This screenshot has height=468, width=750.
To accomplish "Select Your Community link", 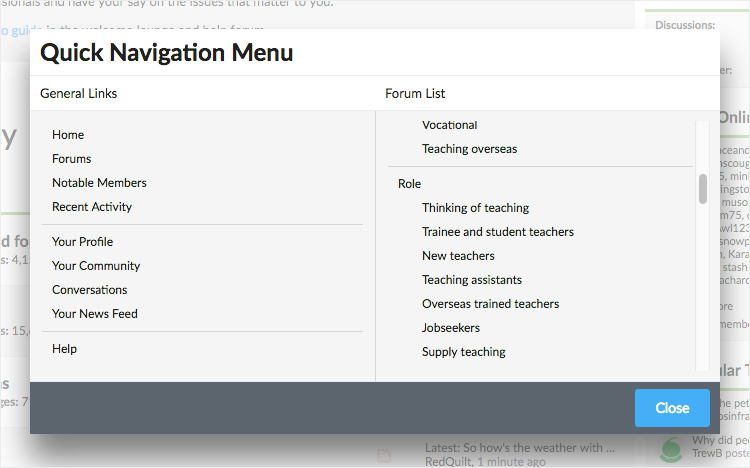I will coord(96,266).
